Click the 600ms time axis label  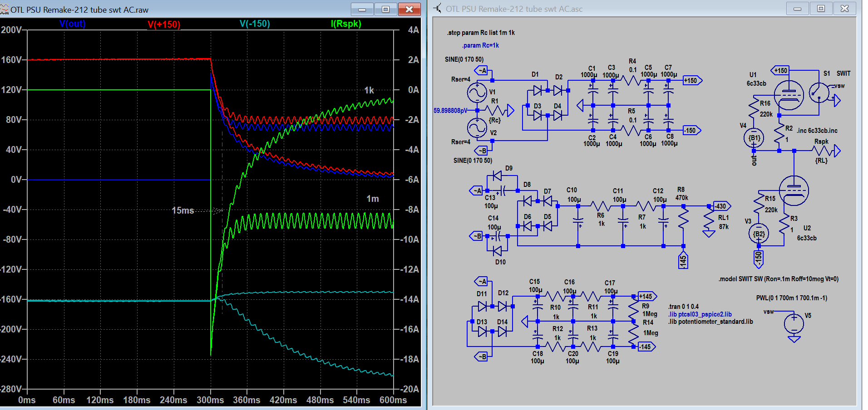tap(393, 400)
